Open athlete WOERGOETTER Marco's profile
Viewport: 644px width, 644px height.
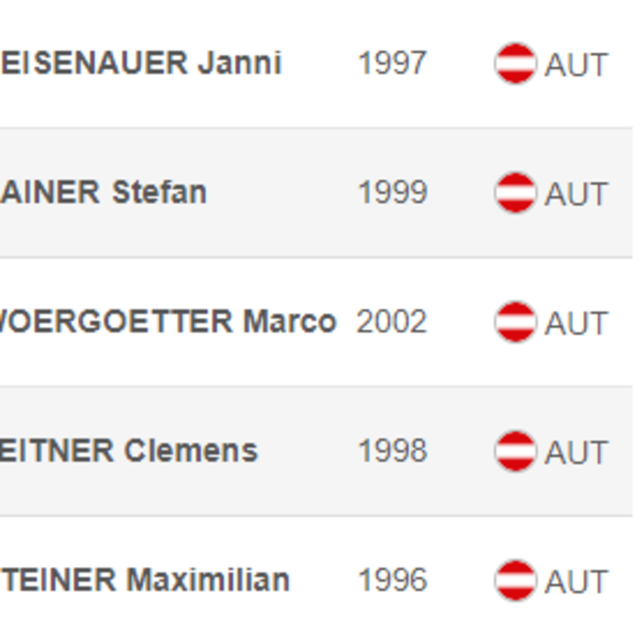169,321
